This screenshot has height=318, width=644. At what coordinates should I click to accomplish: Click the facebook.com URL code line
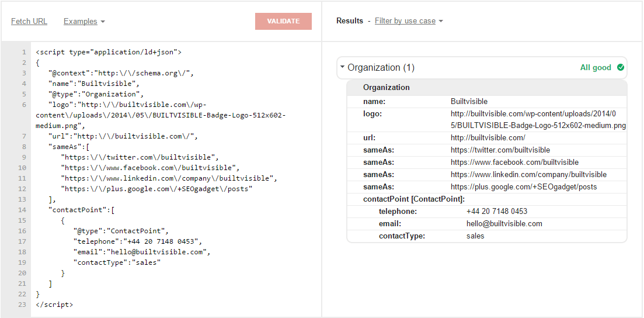(x=150, y=168)
